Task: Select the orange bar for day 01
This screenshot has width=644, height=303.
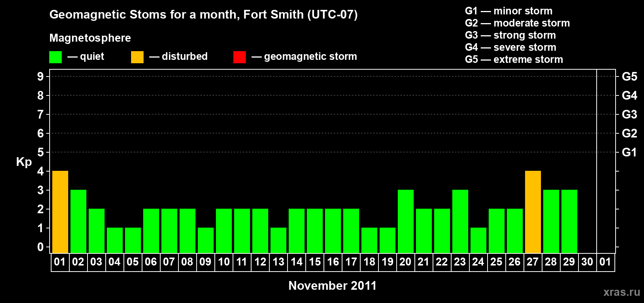Action: [60, 212]
